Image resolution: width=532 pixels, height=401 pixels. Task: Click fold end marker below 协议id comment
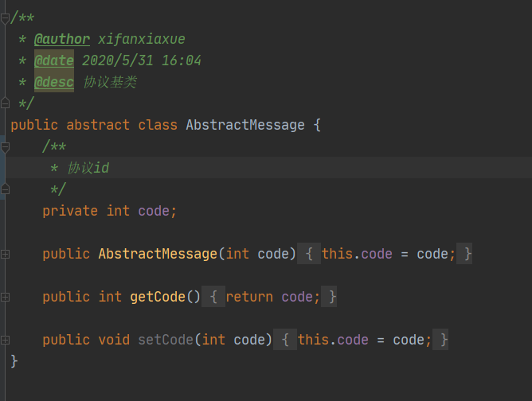pos(6,189)
